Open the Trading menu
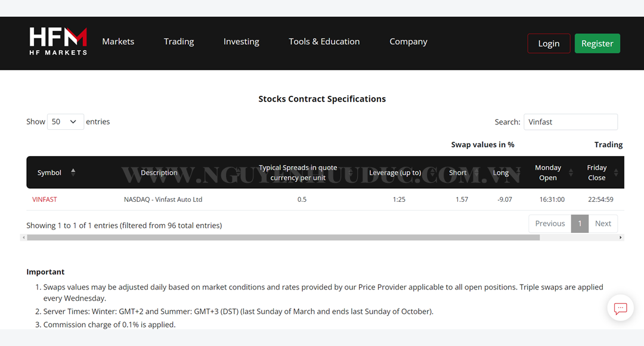This screenshot has height=346, width=644. pyautogui.click(x=179, y=42)
